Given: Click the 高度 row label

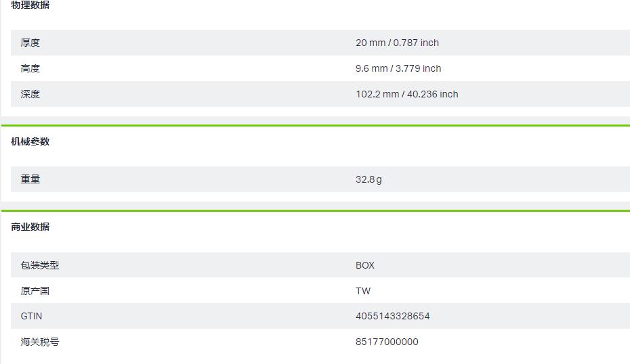Looking at the screenshot, I should (30, 68).
